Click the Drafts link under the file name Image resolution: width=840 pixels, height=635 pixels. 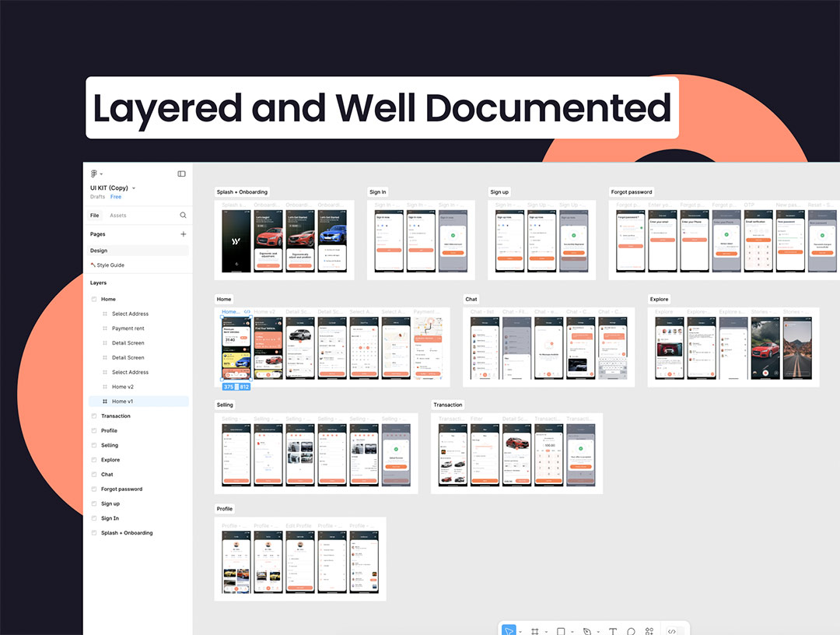[x=97, y=197]
